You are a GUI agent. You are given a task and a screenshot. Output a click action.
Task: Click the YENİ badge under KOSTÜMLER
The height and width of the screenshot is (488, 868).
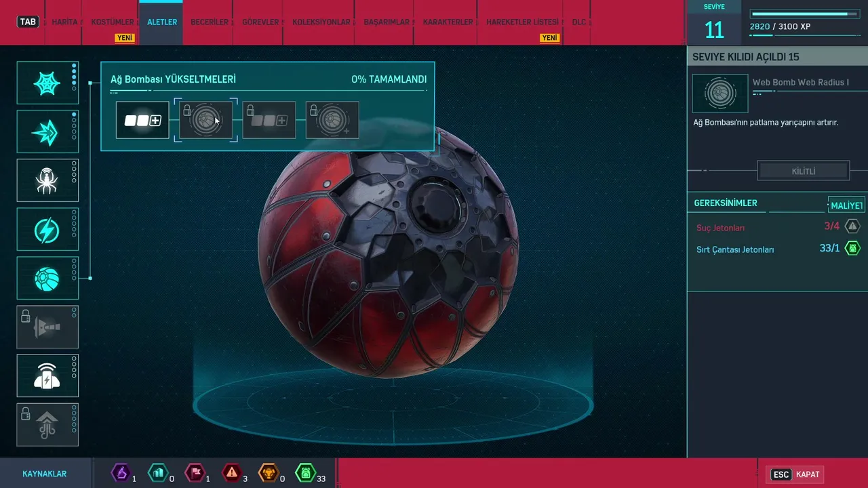125,38
